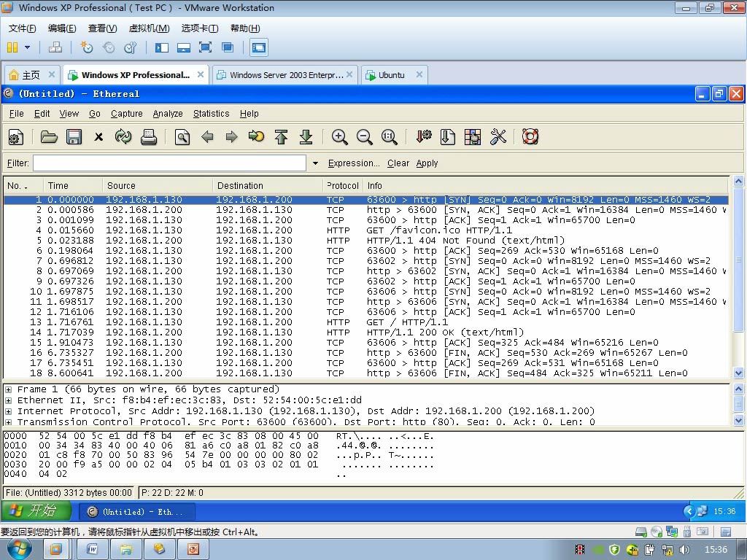The width and height of the screenshot is (747, 560).
Task: Open the Windows 7 Start orb
Action: click(19, 549)
